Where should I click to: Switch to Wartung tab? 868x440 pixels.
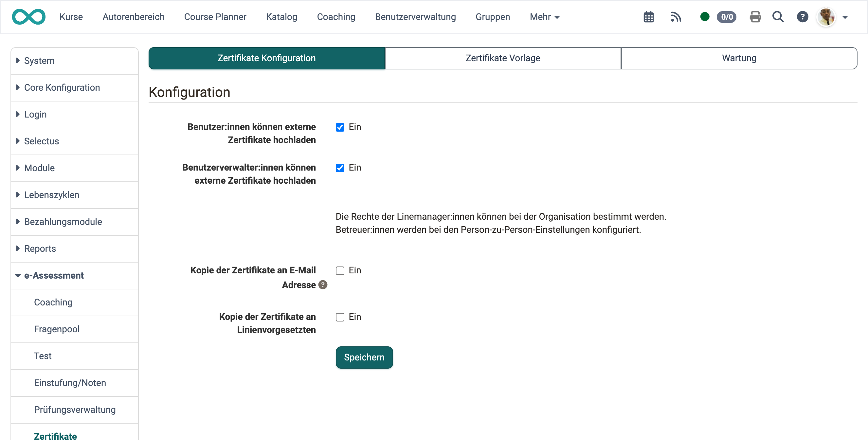(739, 58)
